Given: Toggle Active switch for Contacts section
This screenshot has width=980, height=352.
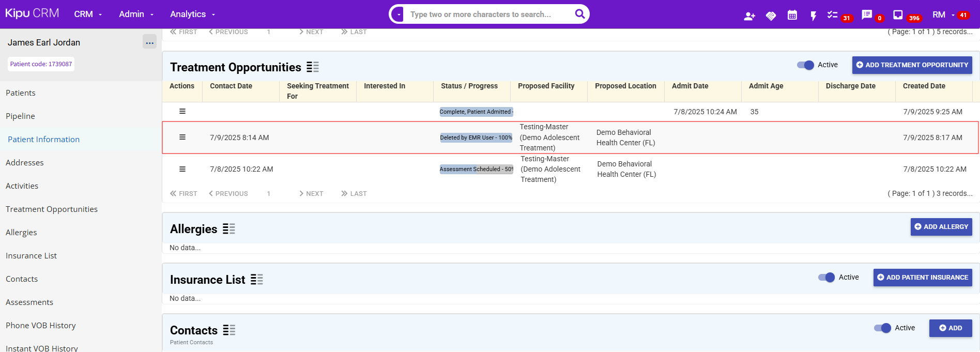Looking at the screenshot, I should tap(882, 328).
